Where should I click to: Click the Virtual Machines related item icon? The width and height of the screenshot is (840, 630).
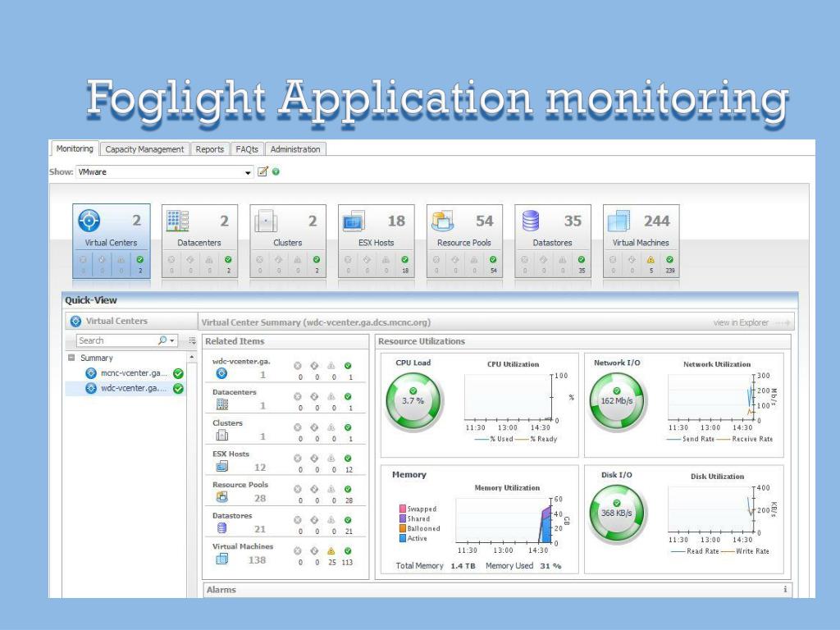(x=221, y=559)
